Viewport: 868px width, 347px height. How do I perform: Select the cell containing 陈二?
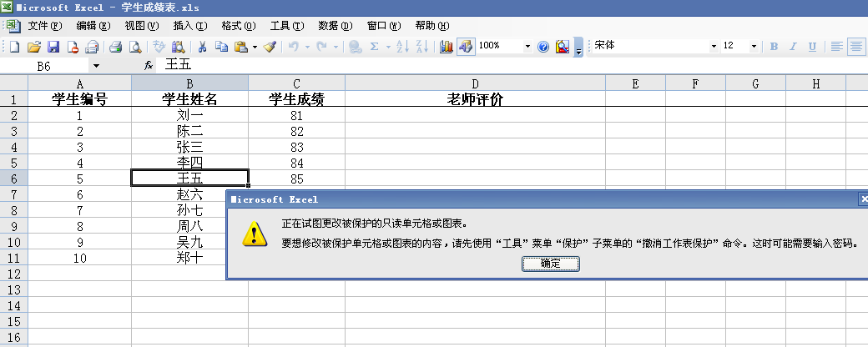[x=190, y=131]
